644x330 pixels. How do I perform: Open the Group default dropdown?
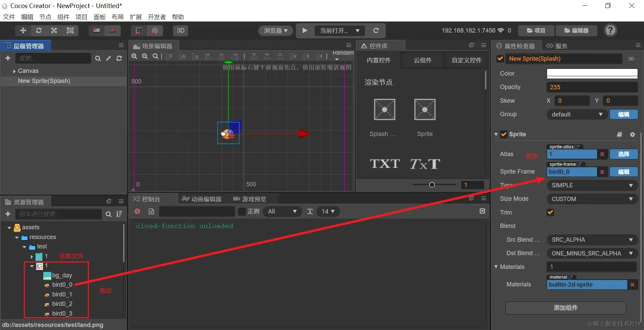577,114
